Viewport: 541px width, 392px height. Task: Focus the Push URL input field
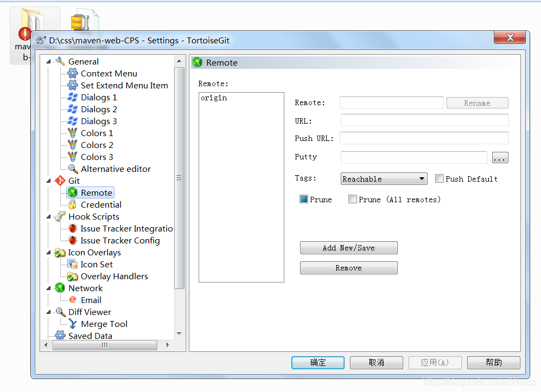pos(424,138)
